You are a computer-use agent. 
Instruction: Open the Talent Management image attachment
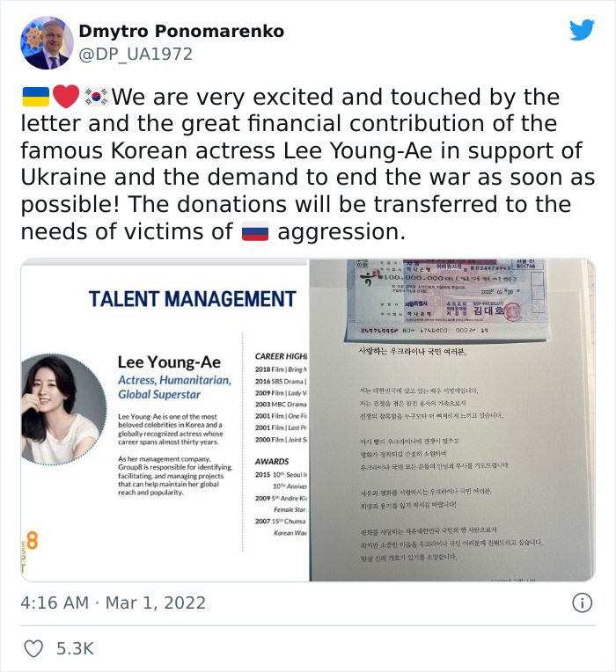tap(165, 420)
